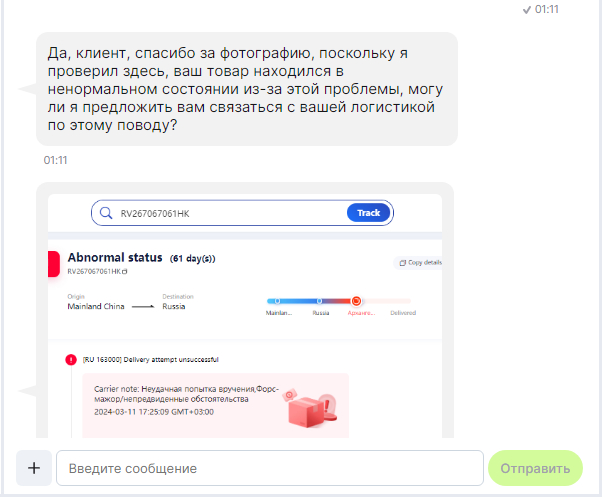The image size is (605, 498).
Task: Click the Отправить send button
Action: 535,468
